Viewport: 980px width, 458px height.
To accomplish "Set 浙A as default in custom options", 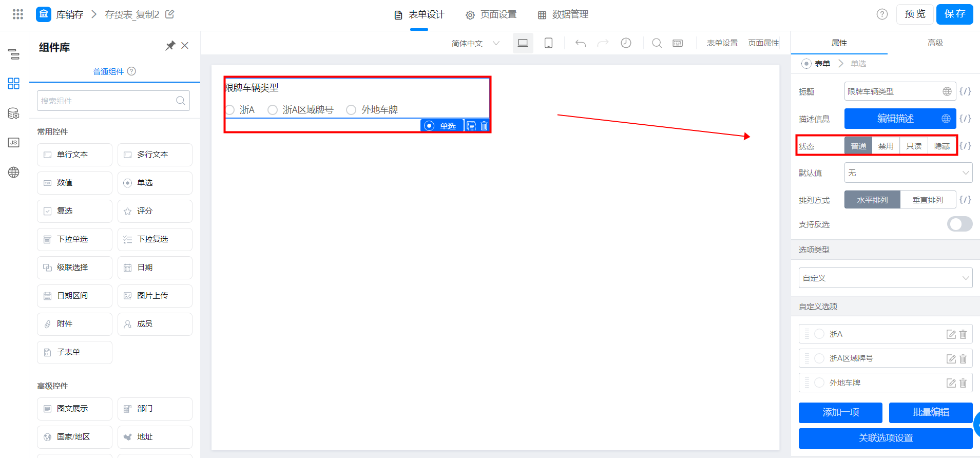I will pos(819,334).
